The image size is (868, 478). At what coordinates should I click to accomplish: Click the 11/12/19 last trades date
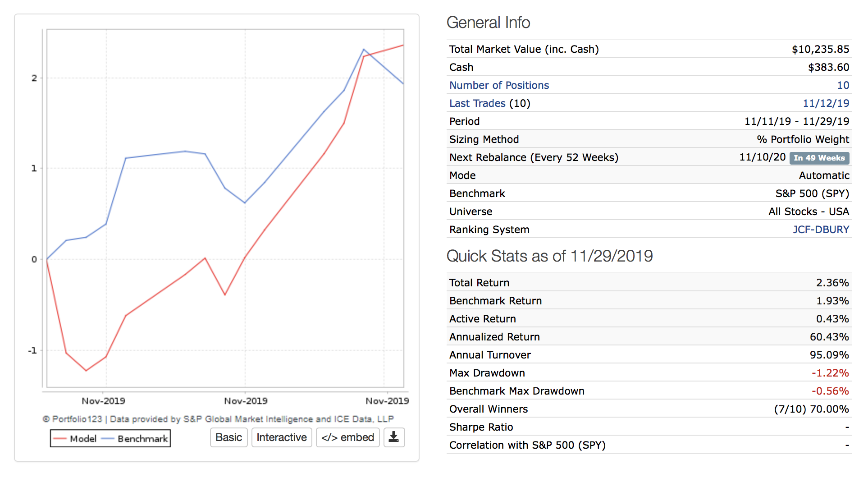pyautogui.click(x=826, y=103)
